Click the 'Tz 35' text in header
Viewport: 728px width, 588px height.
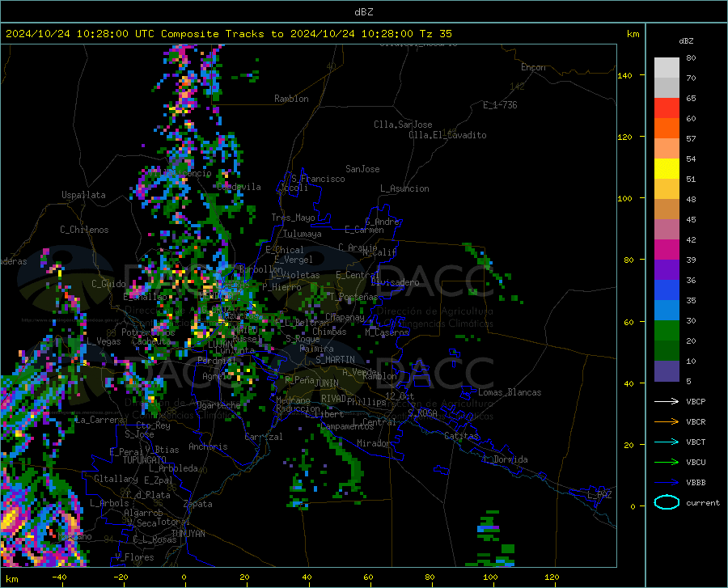(x=435, y=34)
